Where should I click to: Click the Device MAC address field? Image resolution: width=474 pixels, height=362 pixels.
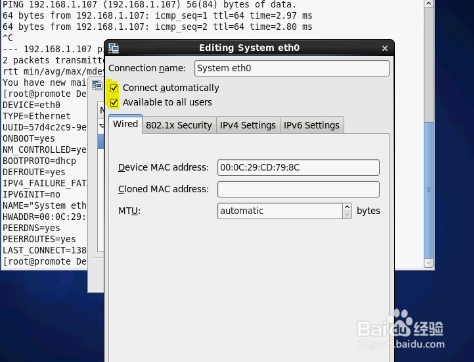298,167
